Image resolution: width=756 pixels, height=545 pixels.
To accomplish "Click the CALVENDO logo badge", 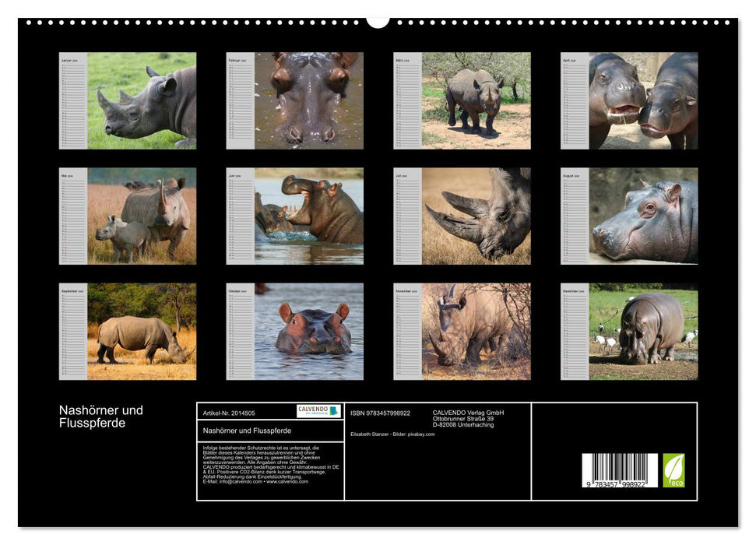I will [318, 410].
